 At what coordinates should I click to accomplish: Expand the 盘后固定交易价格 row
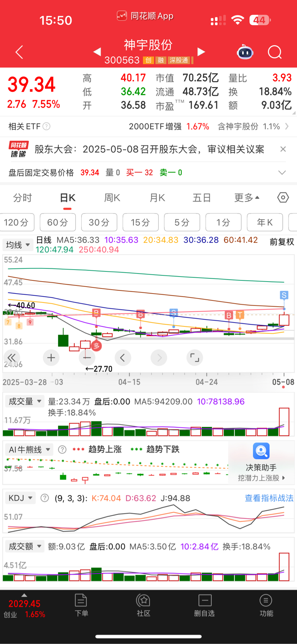282,173
